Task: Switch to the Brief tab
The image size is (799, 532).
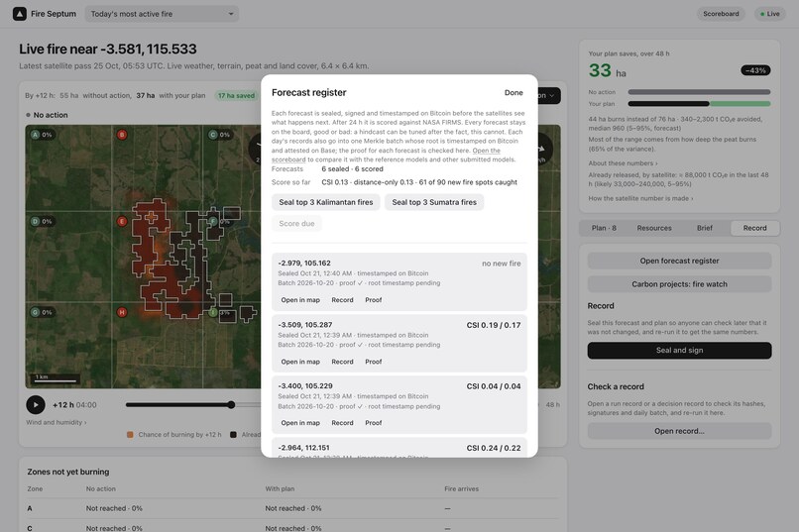Action: click(704, 228)
